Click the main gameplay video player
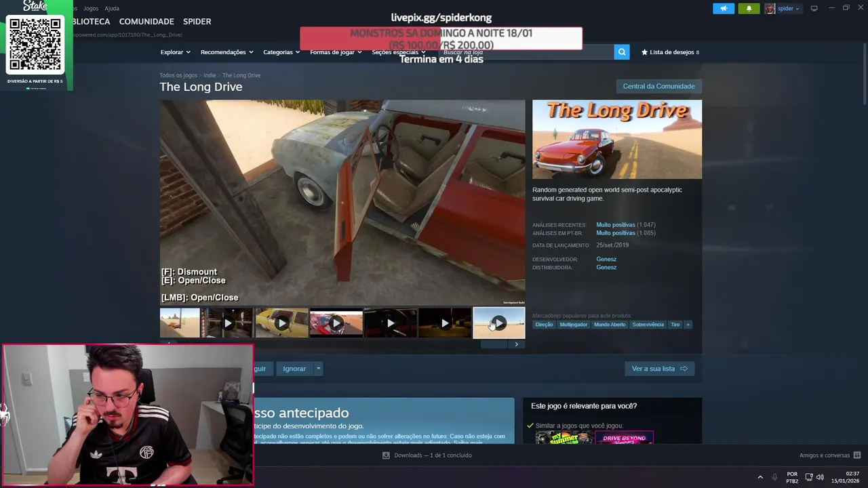This screenshot has width=868, height=488. [x=342, y=203]
